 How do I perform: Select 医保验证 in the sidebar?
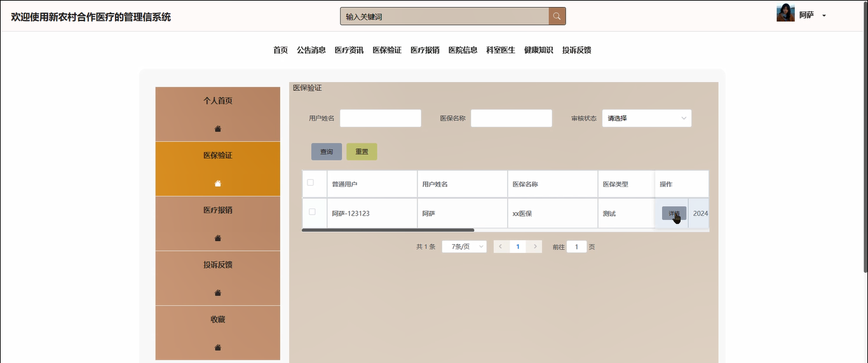coord(218,168)
